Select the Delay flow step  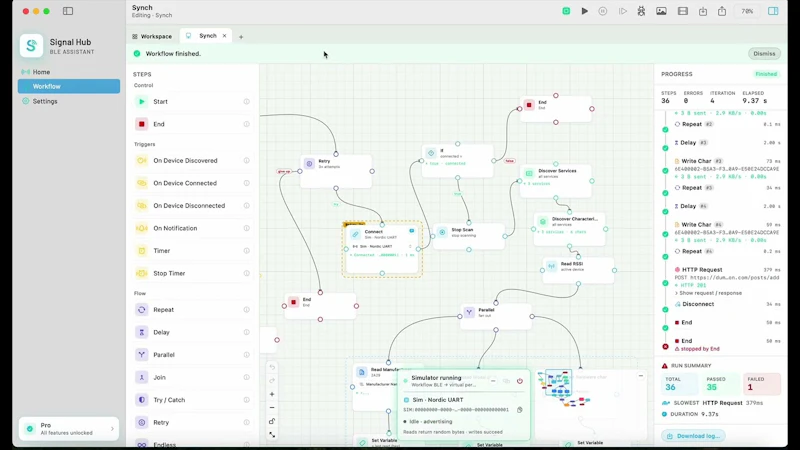click(x=192, y=332)
